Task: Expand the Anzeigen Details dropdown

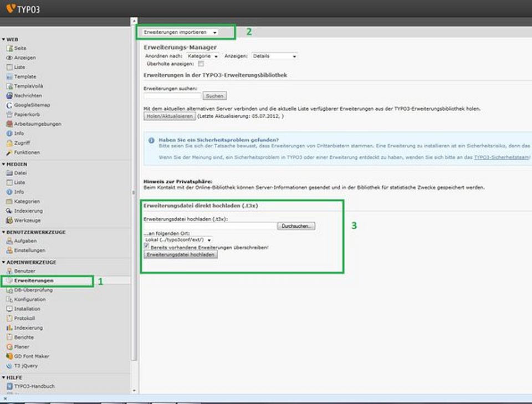Action: point(274,56)
